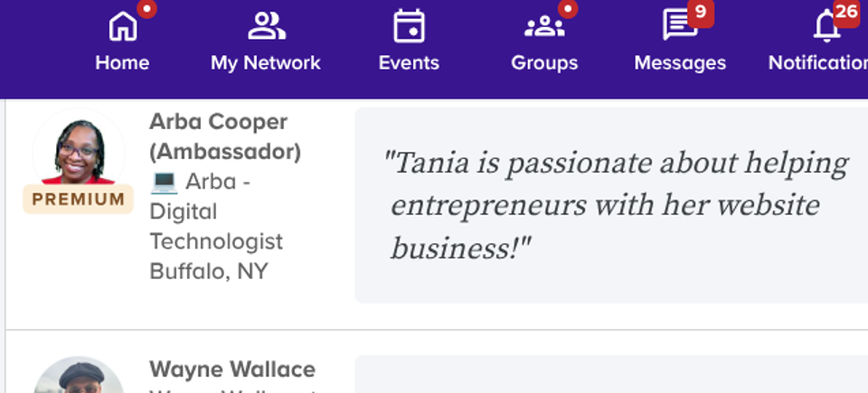Open Wayne Wallace profile name link

click(232, 370)
